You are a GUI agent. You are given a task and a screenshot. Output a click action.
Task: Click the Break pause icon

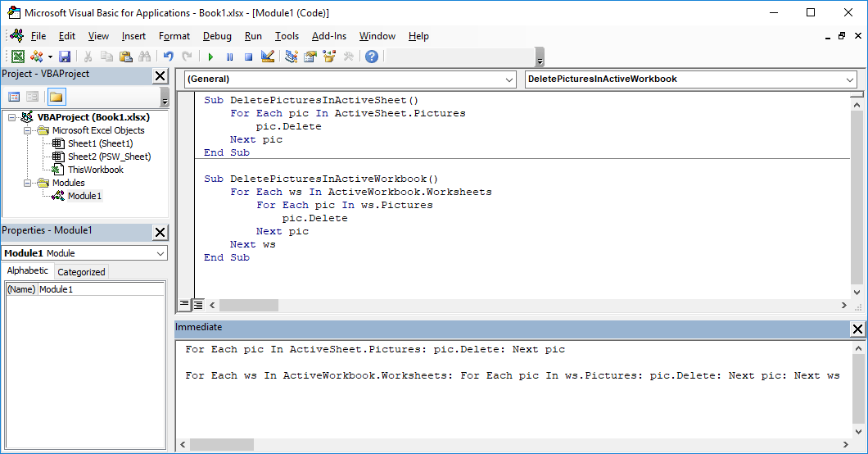click(230, 57)
